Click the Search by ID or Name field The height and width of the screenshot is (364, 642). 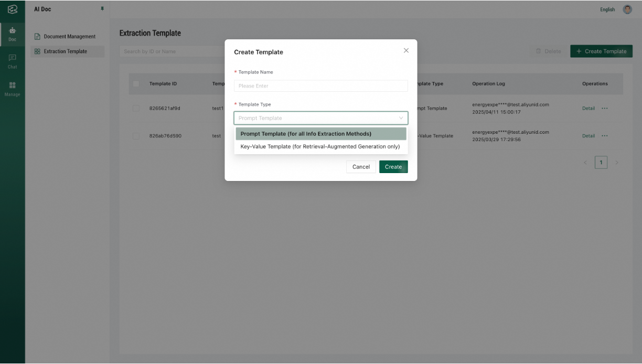click(x=173, y=51)
